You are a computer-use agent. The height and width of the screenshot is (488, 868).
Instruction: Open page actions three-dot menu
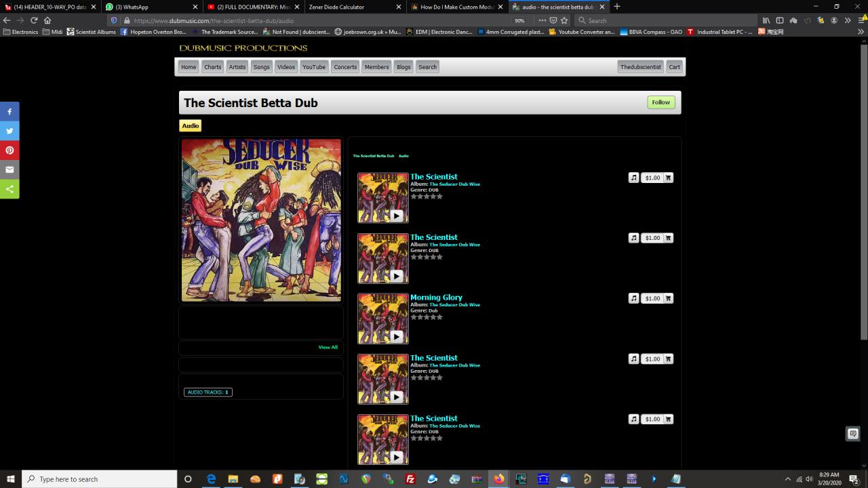click(x=542, y=20)
